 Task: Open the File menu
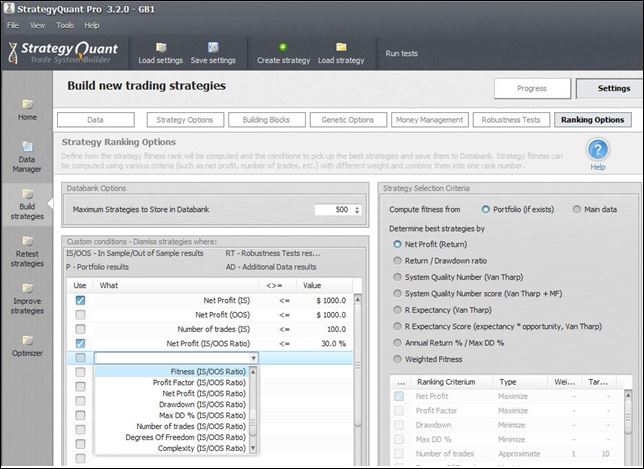coord(13,25)
